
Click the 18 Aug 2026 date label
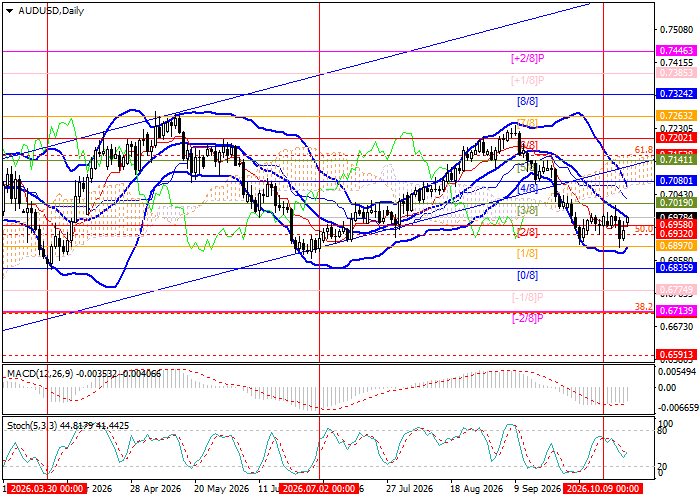point(476,489)
